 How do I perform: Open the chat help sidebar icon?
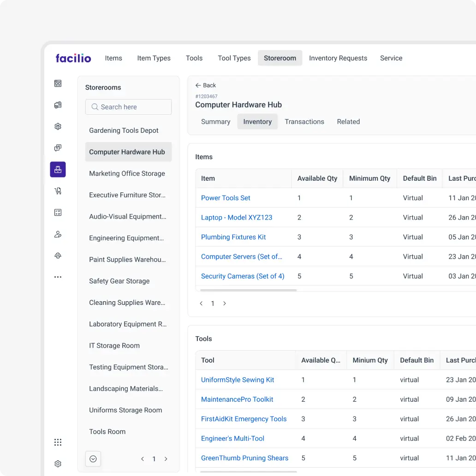click(58, 148)
